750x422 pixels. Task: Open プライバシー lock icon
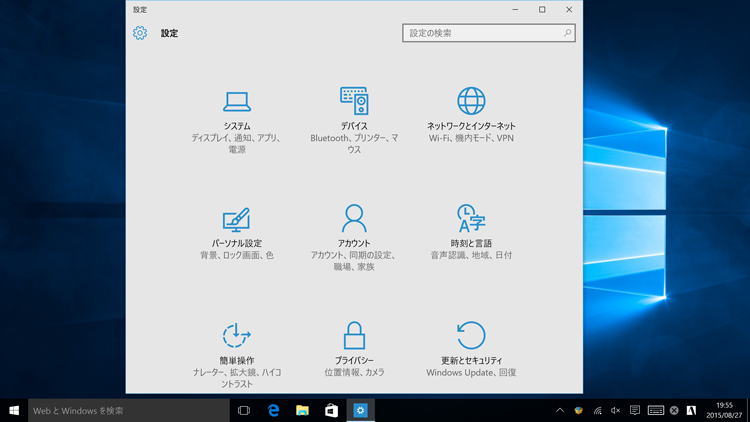click(x=354, y=335)
